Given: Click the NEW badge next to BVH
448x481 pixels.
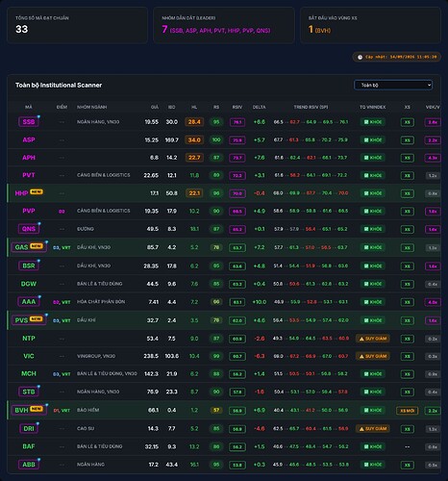Looking at the screenshot, I should click(x=37, y=409).
